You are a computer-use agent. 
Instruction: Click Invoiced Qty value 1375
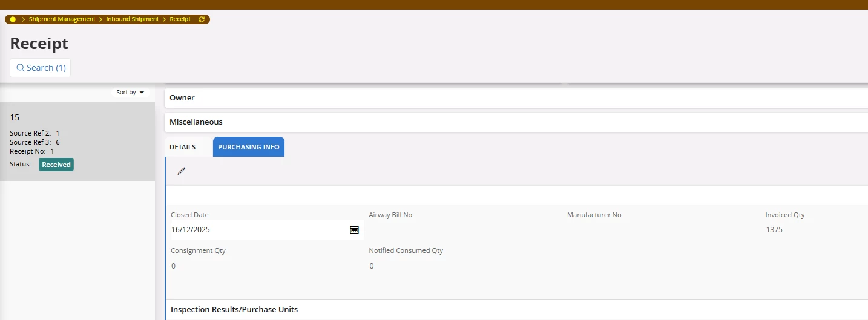point(774,230)
